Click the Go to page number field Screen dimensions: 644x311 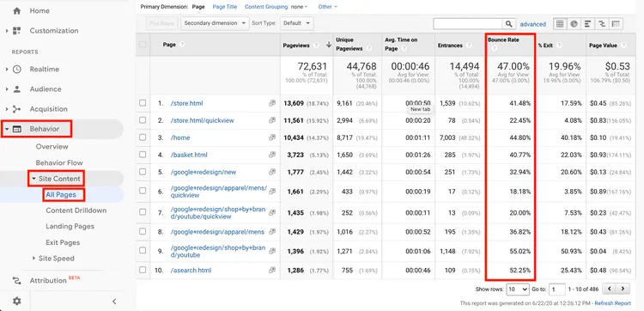tap(557, 290)
